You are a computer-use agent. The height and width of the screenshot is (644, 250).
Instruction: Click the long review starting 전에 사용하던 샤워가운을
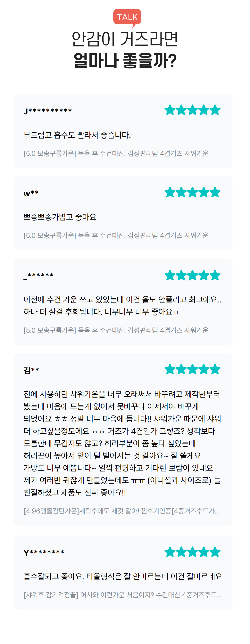122,443
